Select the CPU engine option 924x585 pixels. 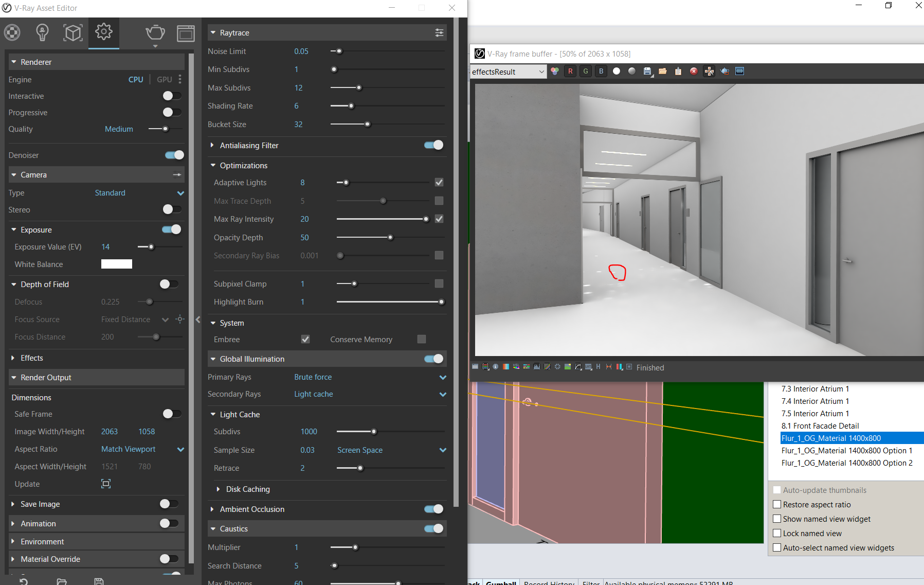tap(136, 79)
